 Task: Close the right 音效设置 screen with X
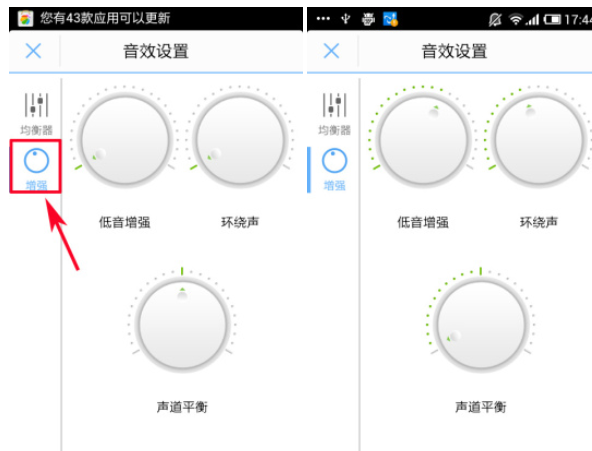(x=331, y=51)
